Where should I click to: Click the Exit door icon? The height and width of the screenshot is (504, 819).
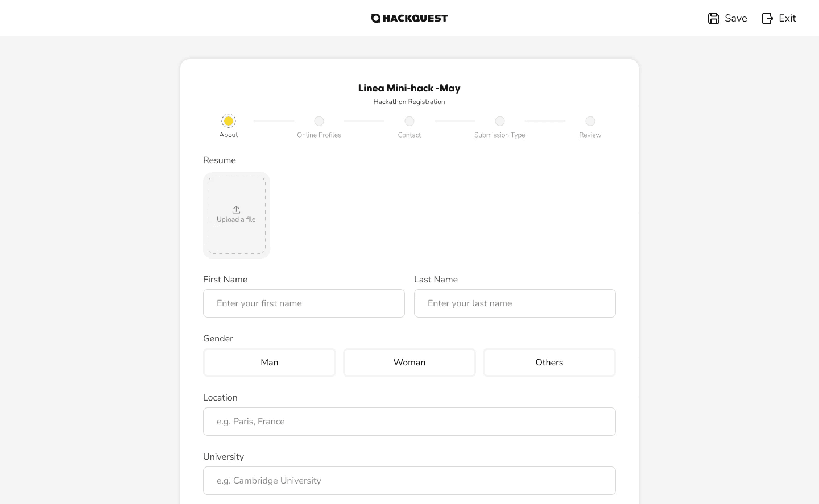[x=768, y=18]
